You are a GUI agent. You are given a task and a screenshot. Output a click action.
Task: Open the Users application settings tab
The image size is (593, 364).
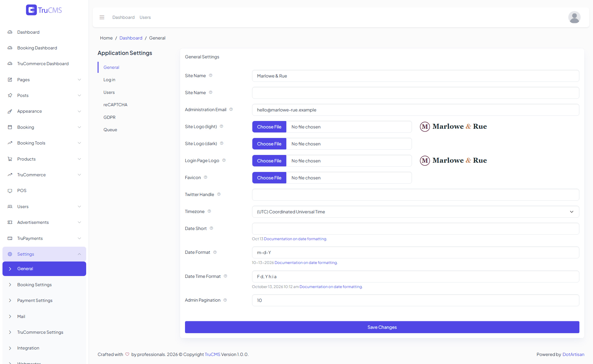(x=109, y=92)
